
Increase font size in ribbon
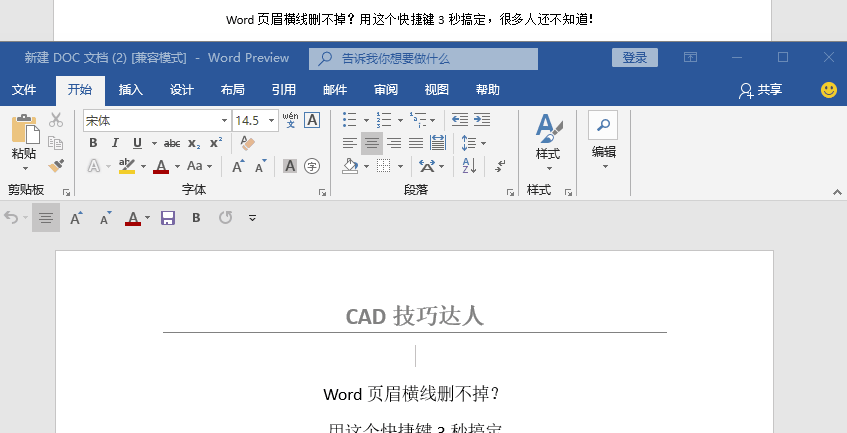(x=238, y=166)
